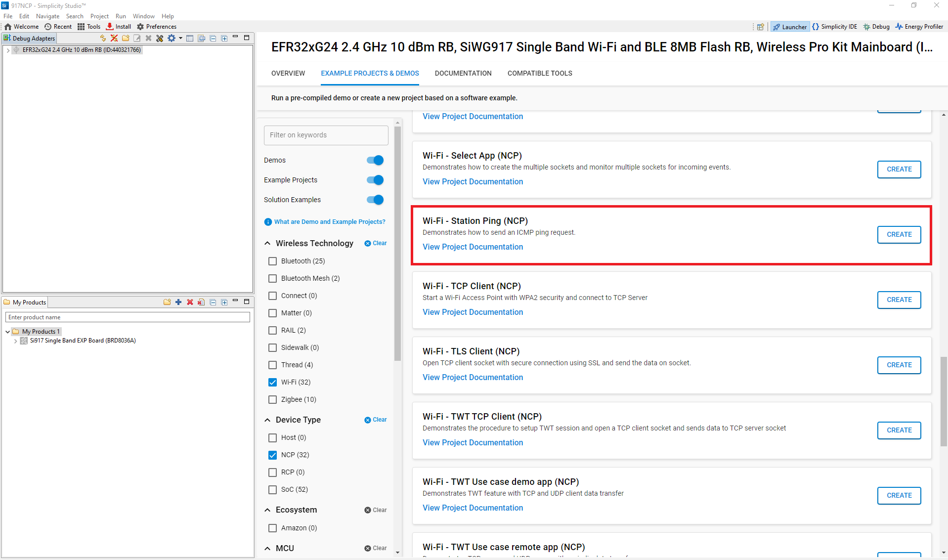Open the Tools grid icon in toolbar
This screenshot has height=560, width=948.
[81, 27]
